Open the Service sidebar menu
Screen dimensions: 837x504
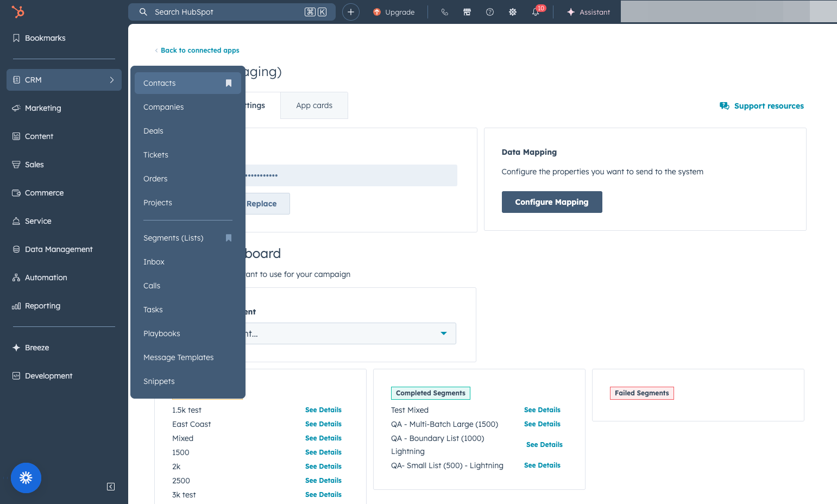64,221
